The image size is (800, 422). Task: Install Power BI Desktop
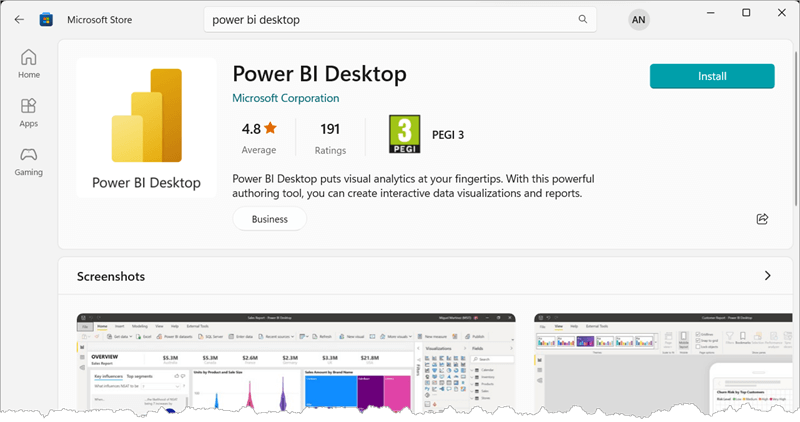coord(711,76)
